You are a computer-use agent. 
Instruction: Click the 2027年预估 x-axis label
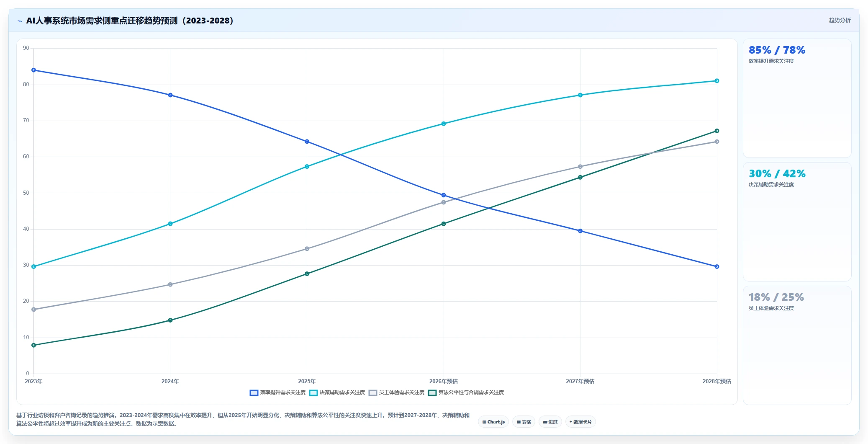(580, 381)
